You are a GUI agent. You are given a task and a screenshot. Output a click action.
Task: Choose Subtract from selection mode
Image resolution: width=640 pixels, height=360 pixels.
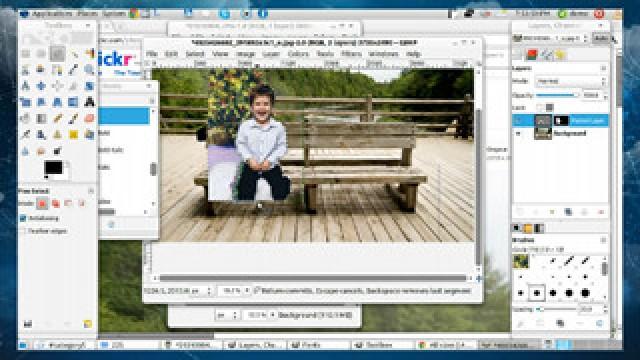click(x=69, y=203)
